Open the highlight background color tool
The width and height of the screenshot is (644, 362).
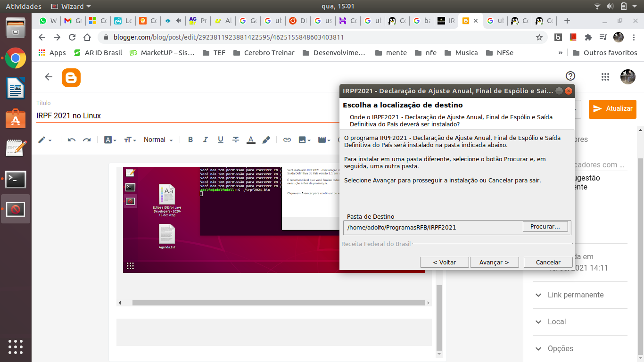(266, 140)
